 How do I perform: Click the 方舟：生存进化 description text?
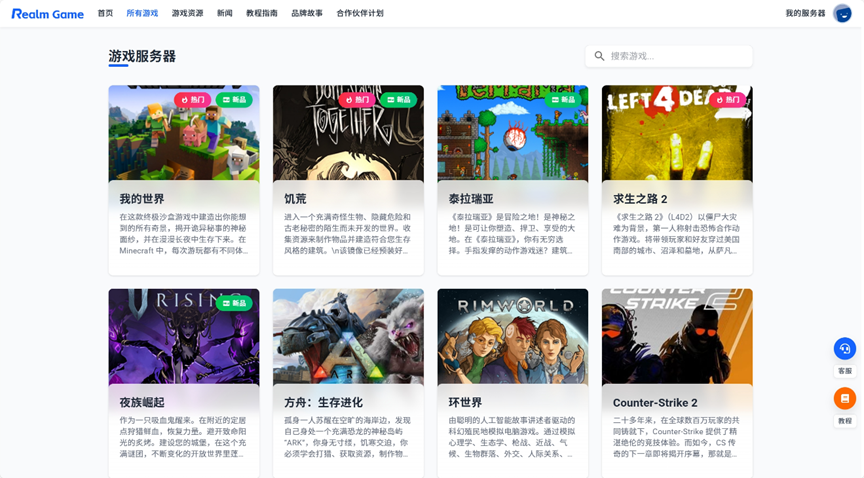click(348, 437)
